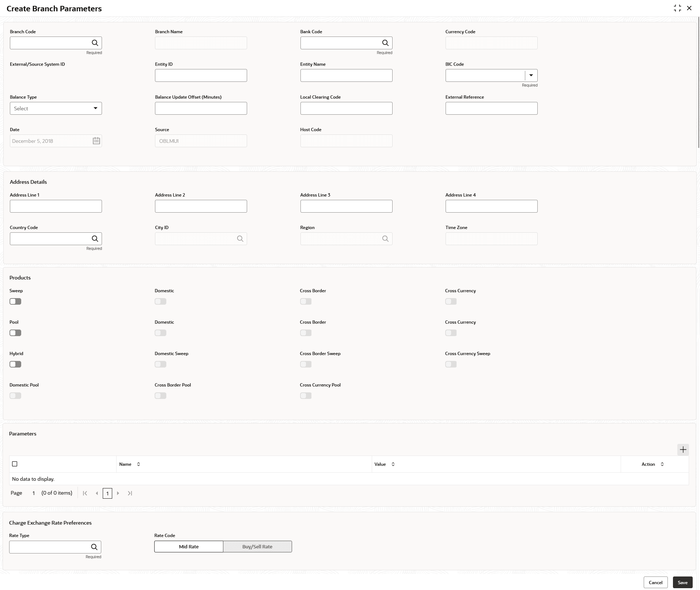Toggle the Cross Currency Sweep switch
The width and height of the screenshot is (700, 590).
point(451,364)
